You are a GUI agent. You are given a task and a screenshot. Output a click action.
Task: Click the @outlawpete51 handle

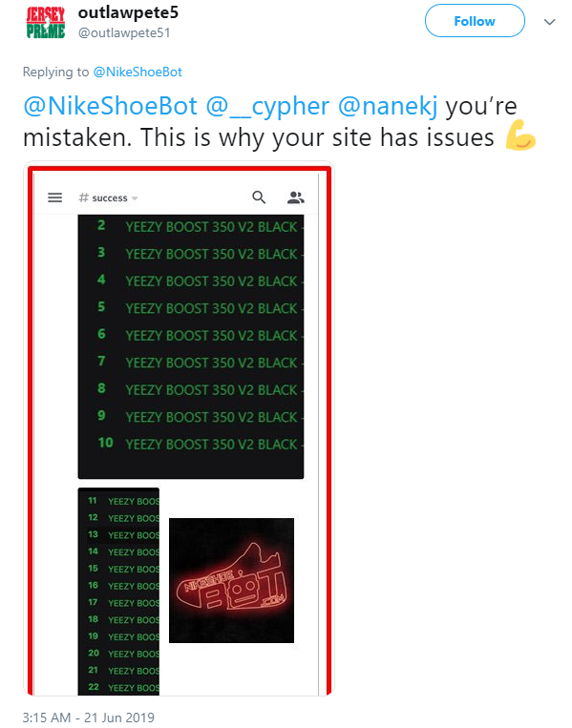point(124,33)
